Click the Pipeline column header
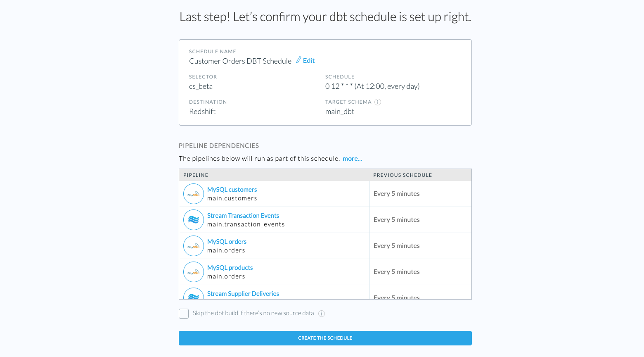Image resolution: width=644 pixels, height=357 pixels. 196,175
